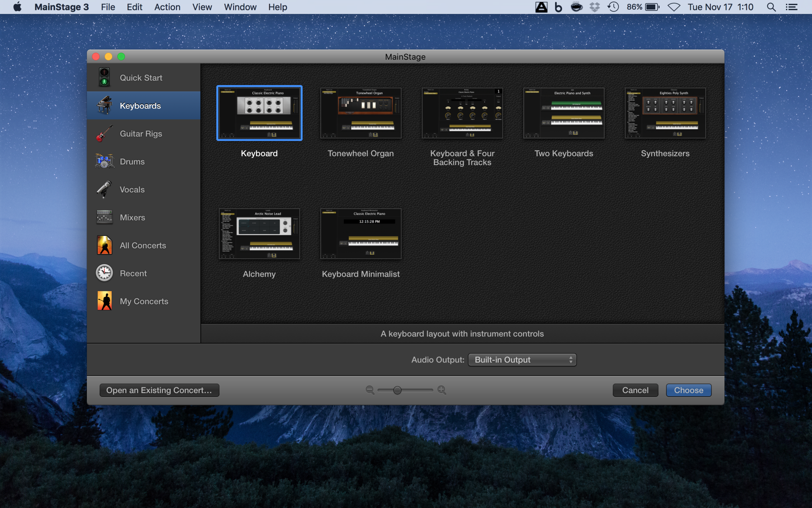
Task: Click the Adobe menu bar icon
Action: tap(541, 7)
